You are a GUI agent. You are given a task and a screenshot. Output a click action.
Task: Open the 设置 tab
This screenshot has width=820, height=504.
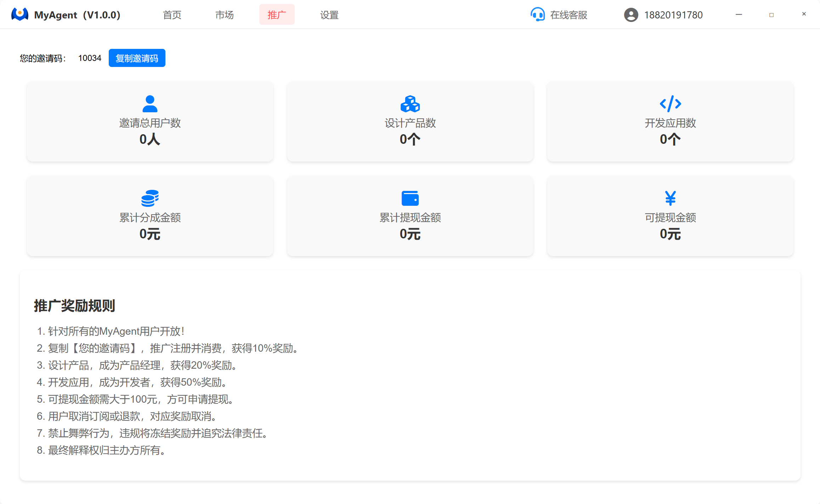pos(329,15)
